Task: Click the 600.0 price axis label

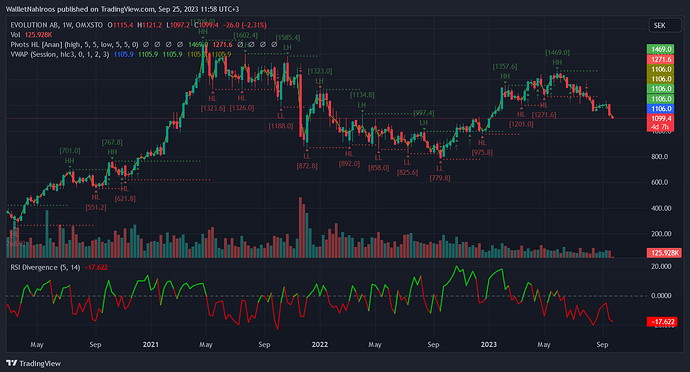Action: 660,182
